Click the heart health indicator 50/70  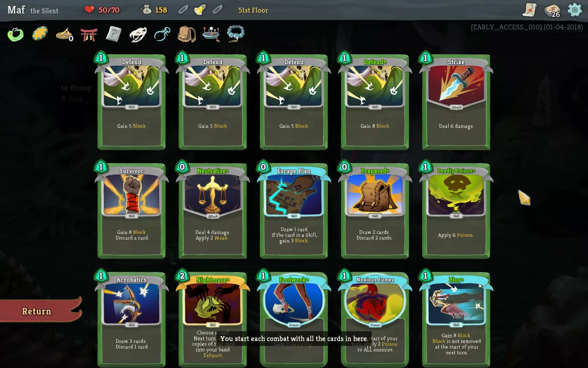coord(102,10)
